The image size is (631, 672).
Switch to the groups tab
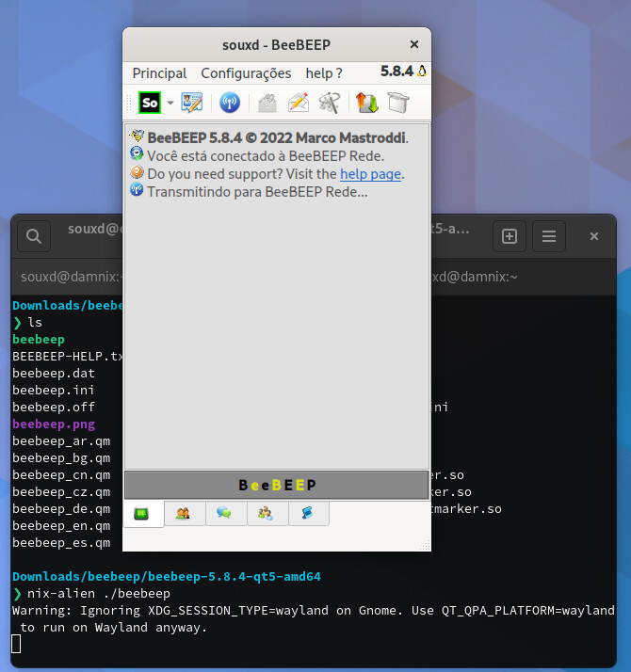click(x=266, y=513)
